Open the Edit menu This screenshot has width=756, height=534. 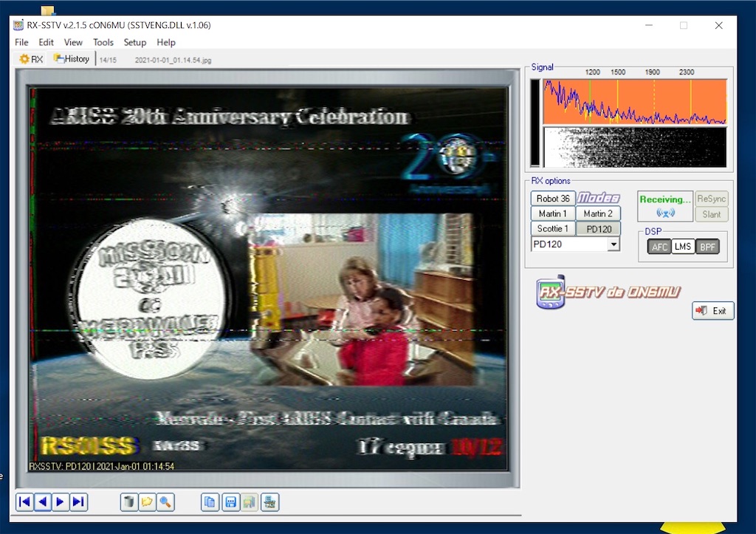(46, 42)
